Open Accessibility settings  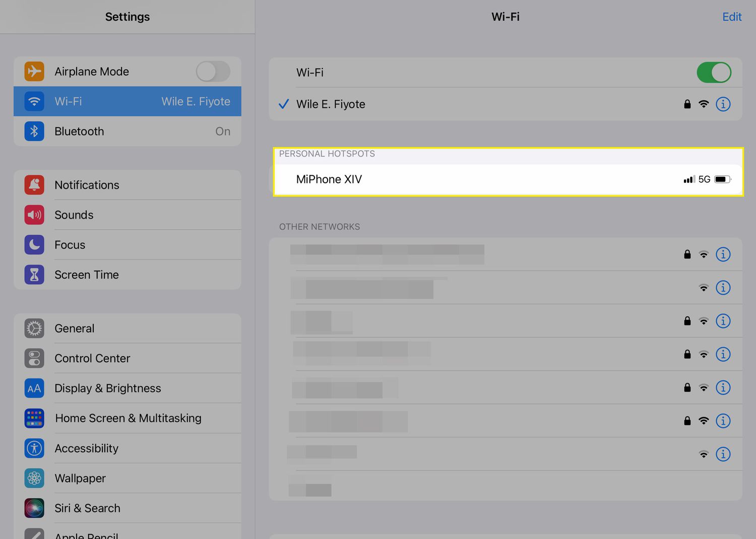[86, 448]
